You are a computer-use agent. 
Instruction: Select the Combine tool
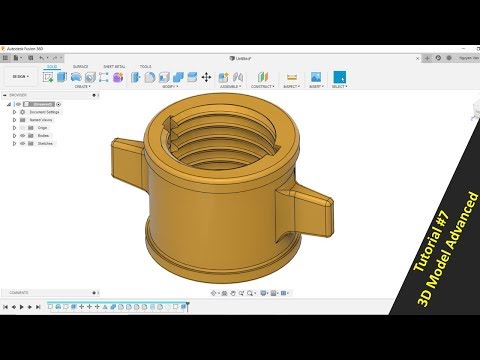pos(178,77)
